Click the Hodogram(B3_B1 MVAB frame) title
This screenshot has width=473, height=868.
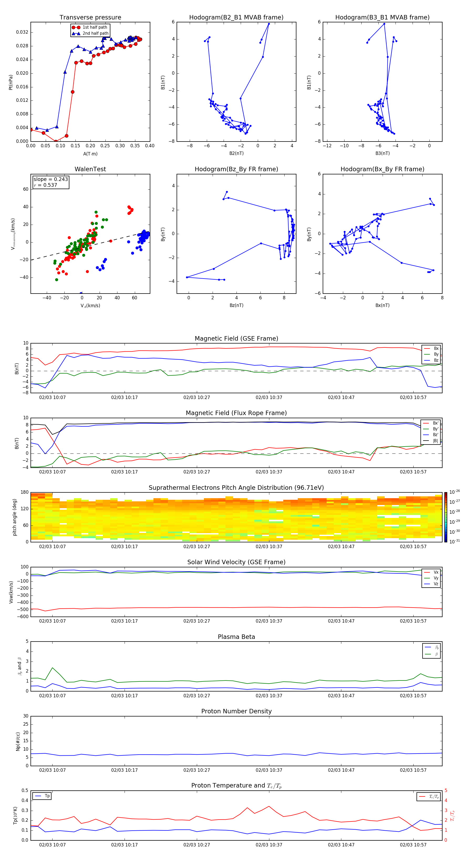(x=382, y=18)
